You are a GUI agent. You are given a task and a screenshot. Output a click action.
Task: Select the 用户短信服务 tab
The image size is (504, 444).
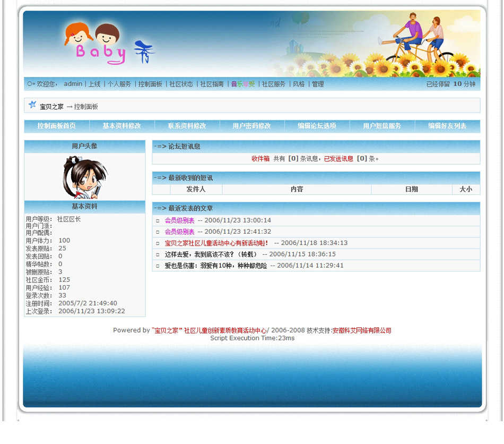tap(382, 126)
